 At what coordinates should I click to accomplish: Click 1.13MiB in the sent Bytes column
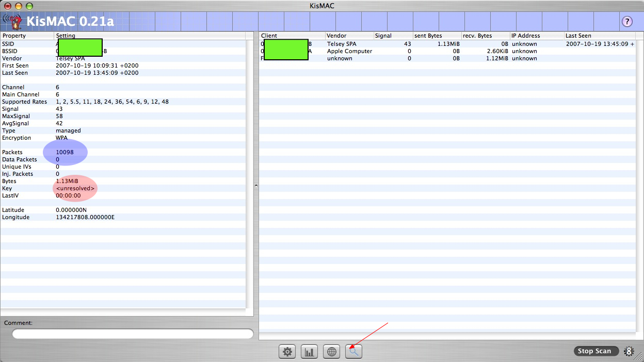[449, 44]
